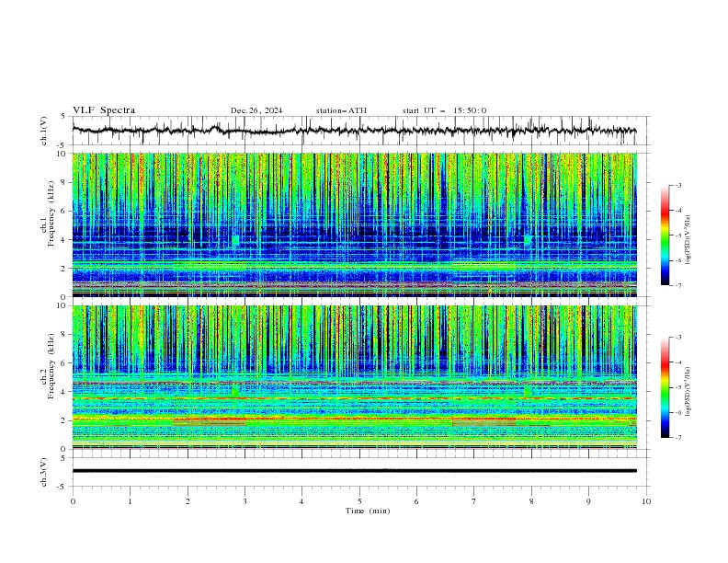Click the ch.2 Frequency (kHz) axis label
The height and width of the screenshot is (563, 728).
[x=48, y=365]
